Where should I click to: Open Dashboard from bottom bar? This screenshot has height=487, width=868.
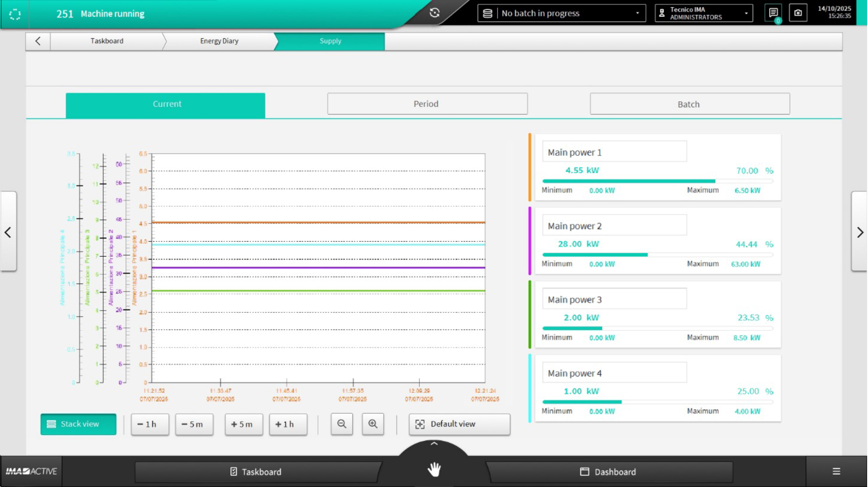click(x=609, y=472)
